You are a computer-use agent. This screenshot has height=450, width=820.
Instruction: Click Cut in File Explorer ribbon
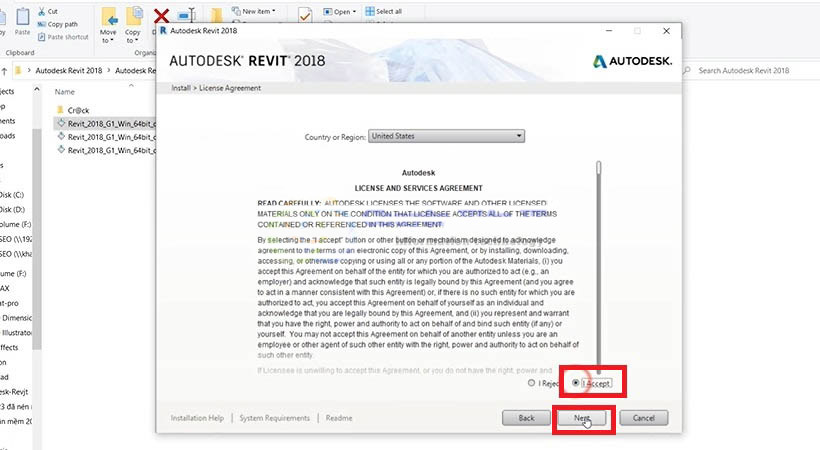(x=48, y=12)
